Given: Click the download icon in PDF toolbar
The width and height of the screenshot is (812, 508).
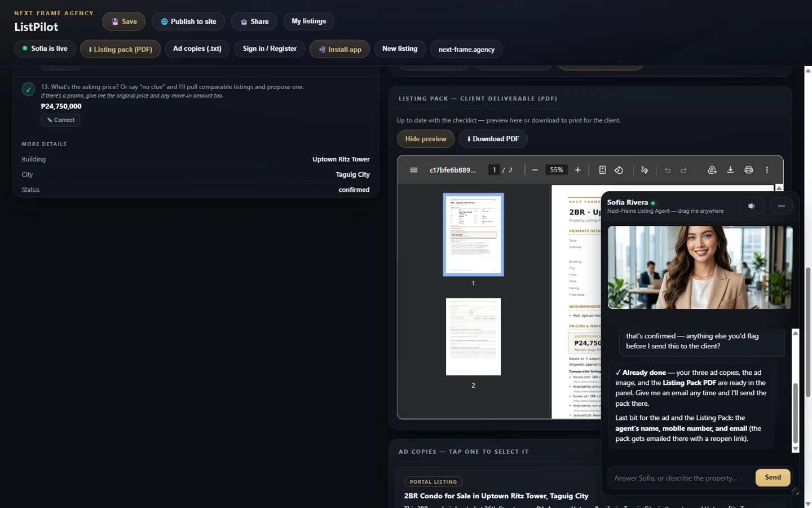Looking at the screenshot, I should (x=730, y=170).
